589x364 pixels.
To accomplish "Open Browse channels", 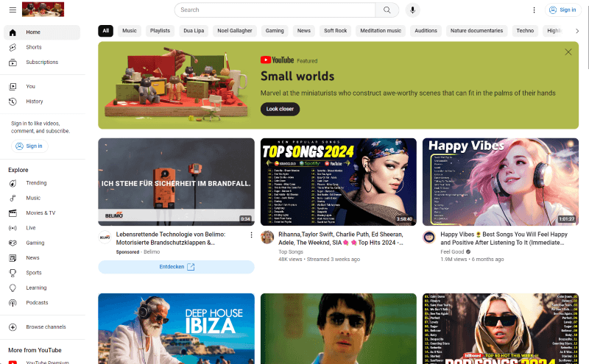I will (42, 327).
